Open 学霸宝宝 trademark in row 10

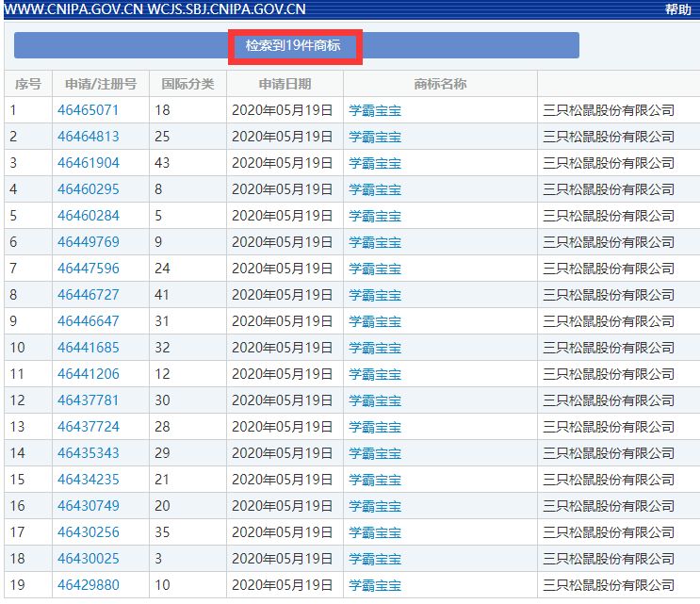pyautogui.click(x=375, y=348)
